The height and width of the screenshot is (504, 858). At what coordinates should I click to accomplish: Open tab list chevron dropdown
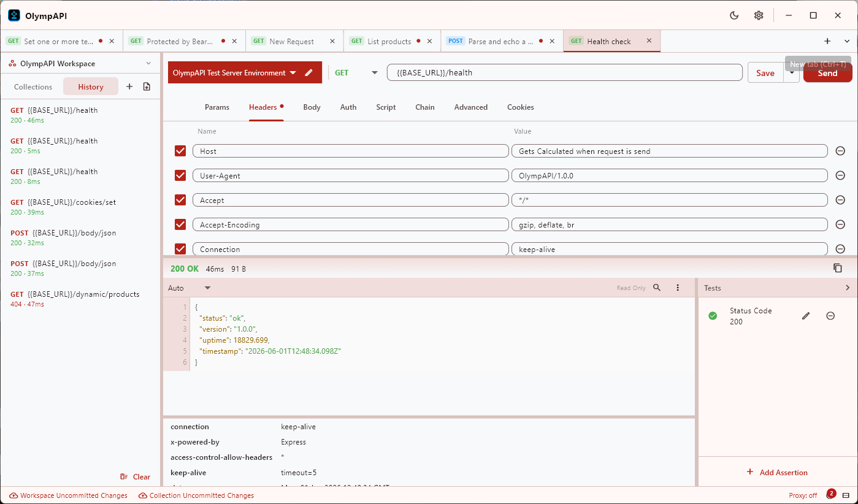click(x=847, y=41)
